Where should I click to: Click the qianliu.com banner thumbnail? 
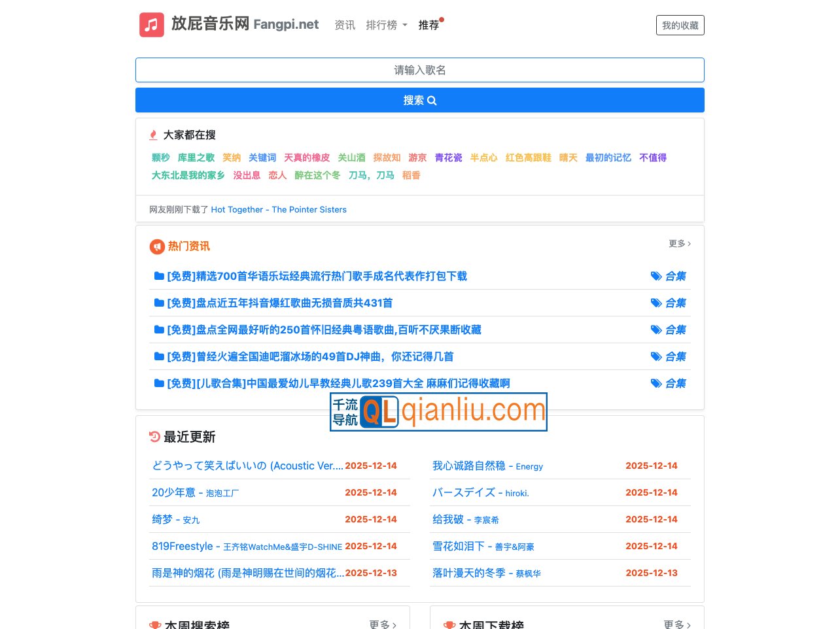pos(438,412)
